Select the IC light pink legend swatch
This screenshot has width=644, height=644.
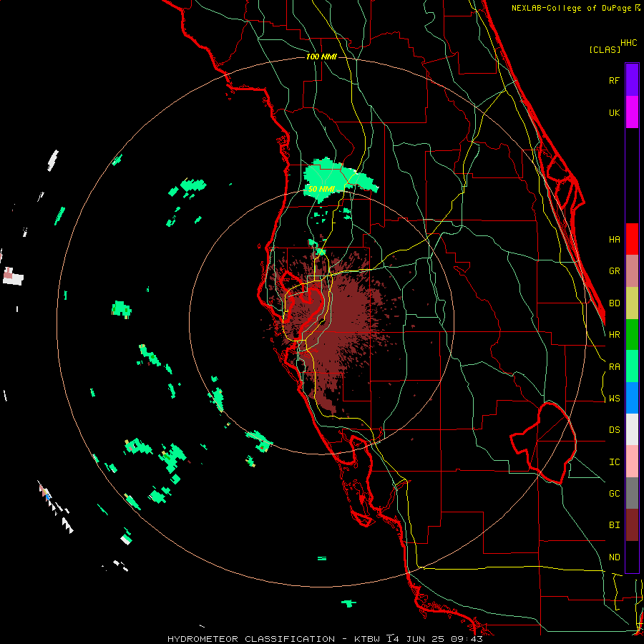click(632, 462)
